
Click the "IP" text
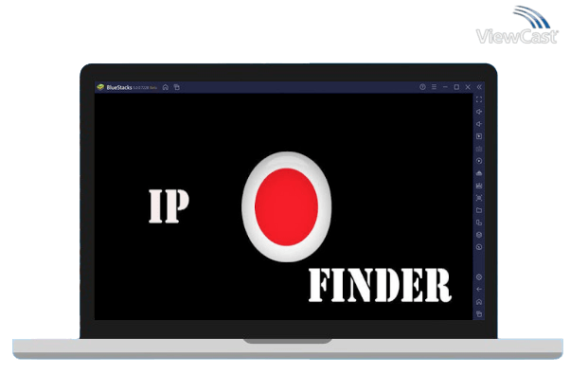pyautogui.click(x=169, y=205)
